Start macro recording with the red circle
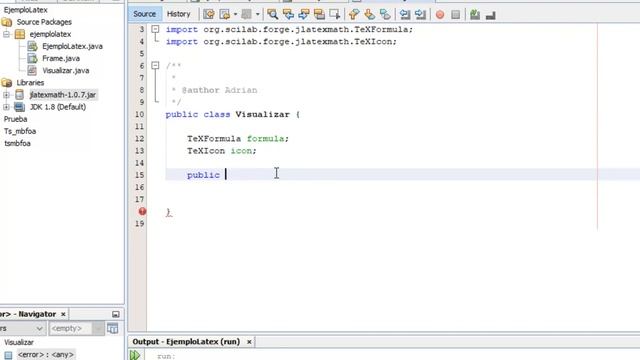 point(440,15)
